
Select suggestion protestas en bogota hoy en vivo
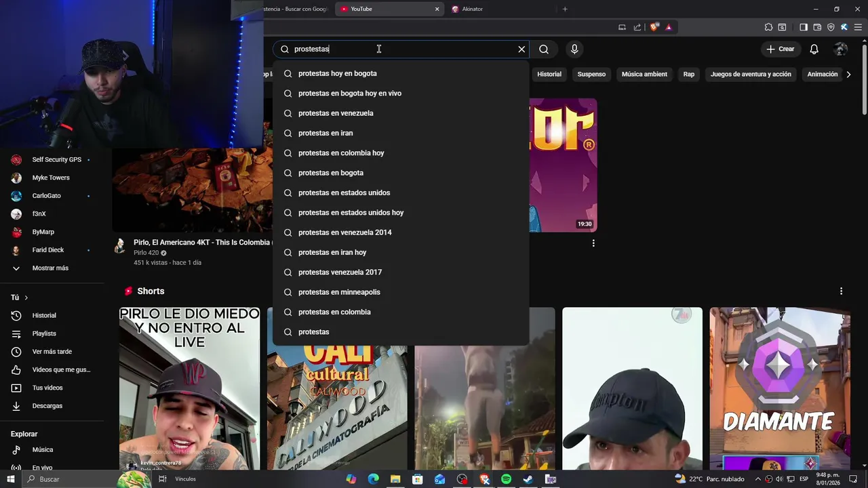click(401, 94)
